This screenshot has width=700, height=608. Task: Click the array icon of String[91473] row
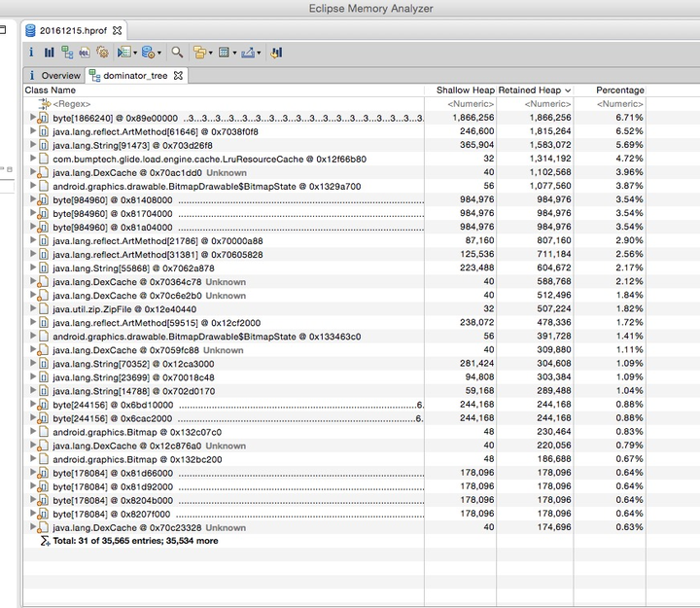point(44,145)
